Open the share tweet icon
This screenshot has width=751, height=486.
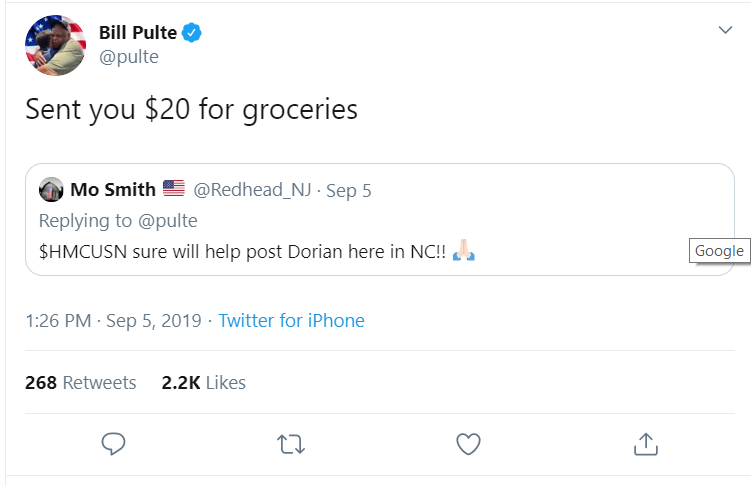[645, 443]
